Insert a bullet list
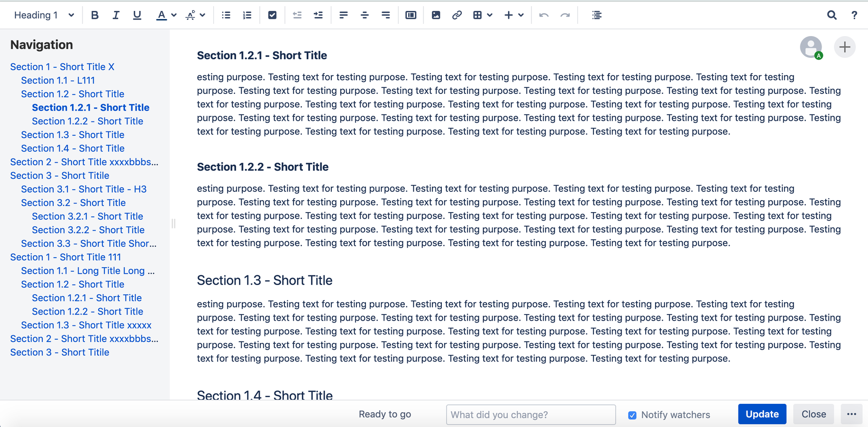Image resolution: width=868 pixels, height=427 pixels. (x=226, y=15)
